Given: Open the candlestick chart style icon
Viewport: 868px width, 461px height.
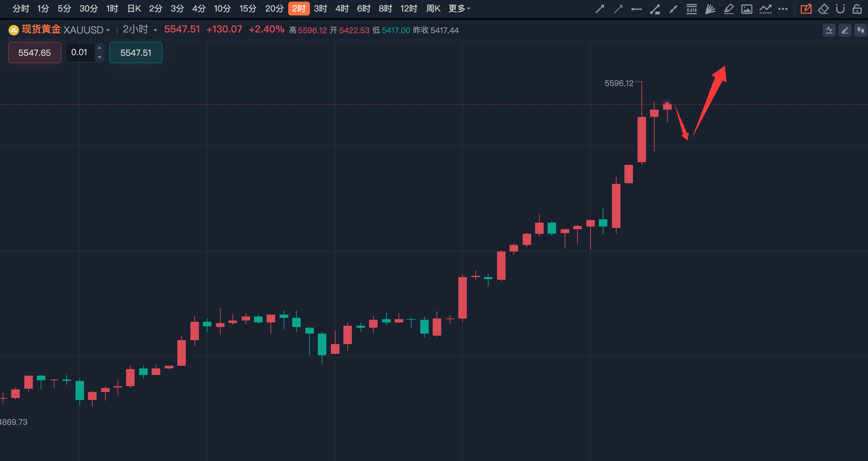Looking at the screenshot, I should [860, 30].
